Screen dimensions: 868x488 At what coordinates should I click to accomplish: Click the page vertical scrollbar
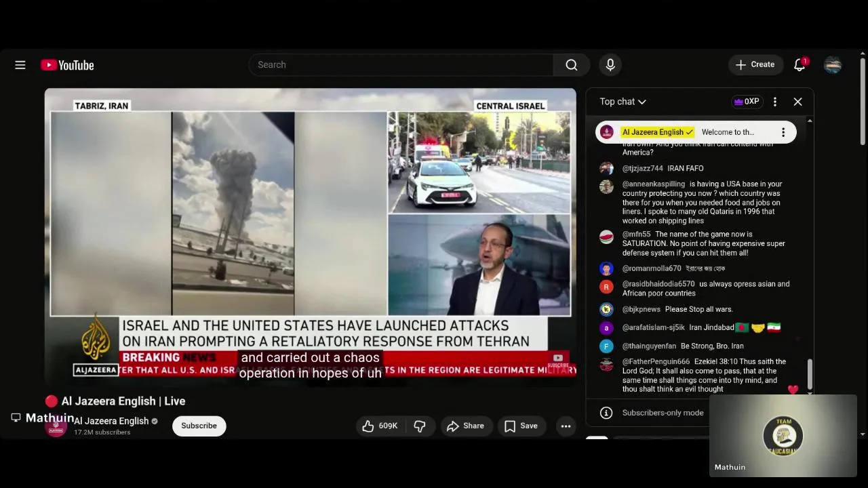(x=863, y=102)
